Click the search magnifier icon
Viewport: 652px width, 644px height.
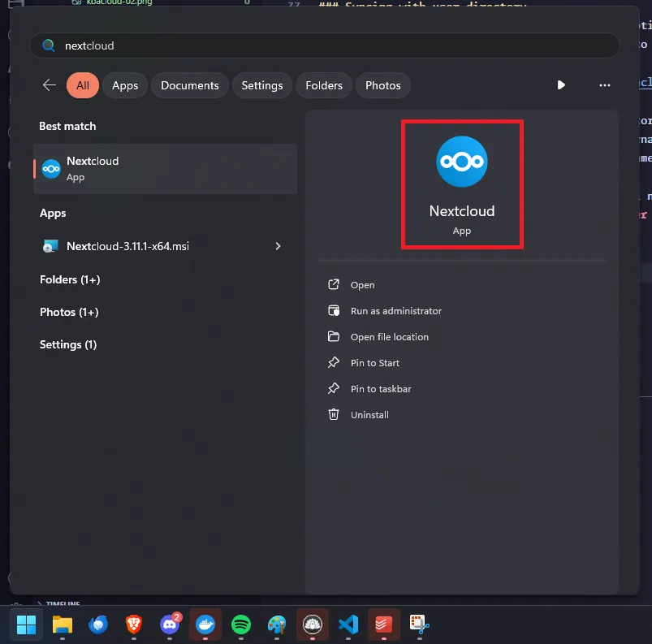click(x=49, y=45)
